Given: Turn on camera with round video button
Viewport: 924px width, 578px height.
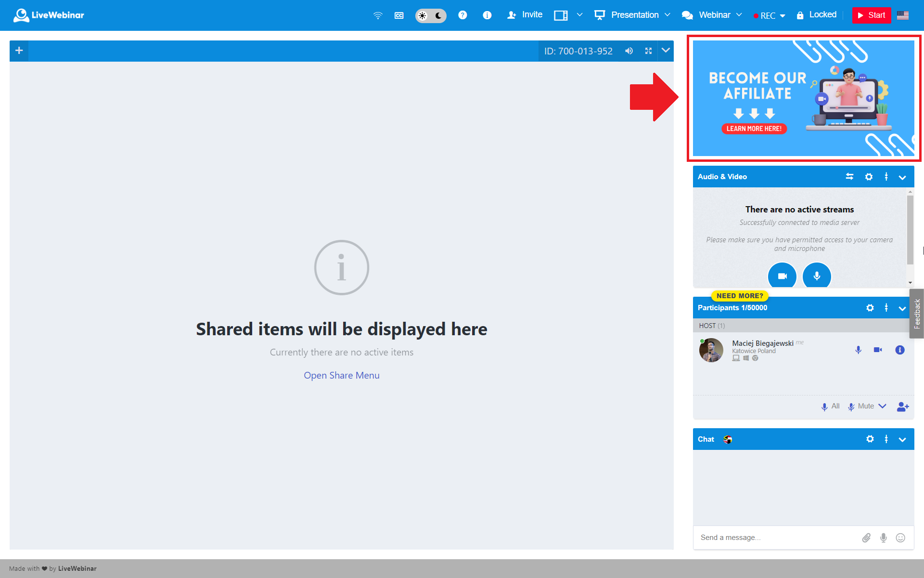Looking at the screenshot, I should click(782, 276).
